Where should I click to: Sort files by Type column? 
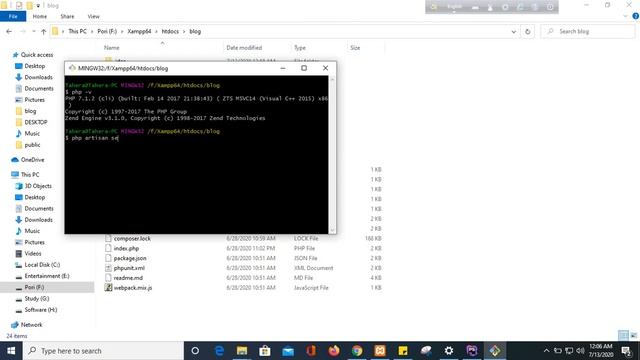[300, 48]
